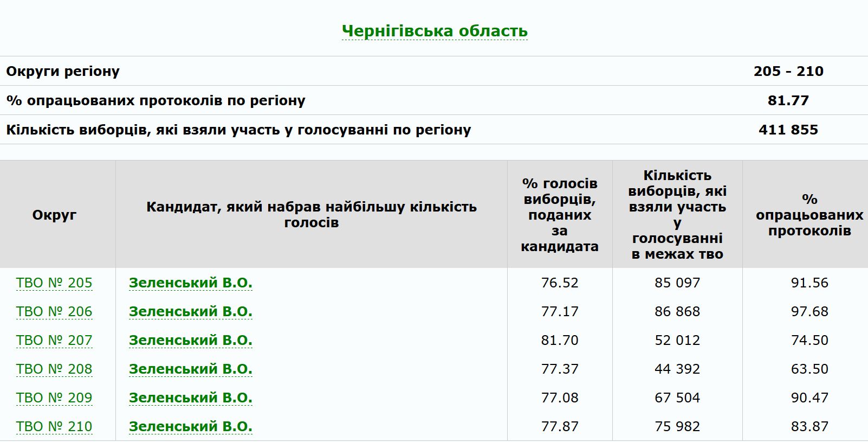The width and height of the screenshot is (868, 442).
Task: Click Зеленський В.О. in the ТВО № 208 row
Action: [190, 369]
